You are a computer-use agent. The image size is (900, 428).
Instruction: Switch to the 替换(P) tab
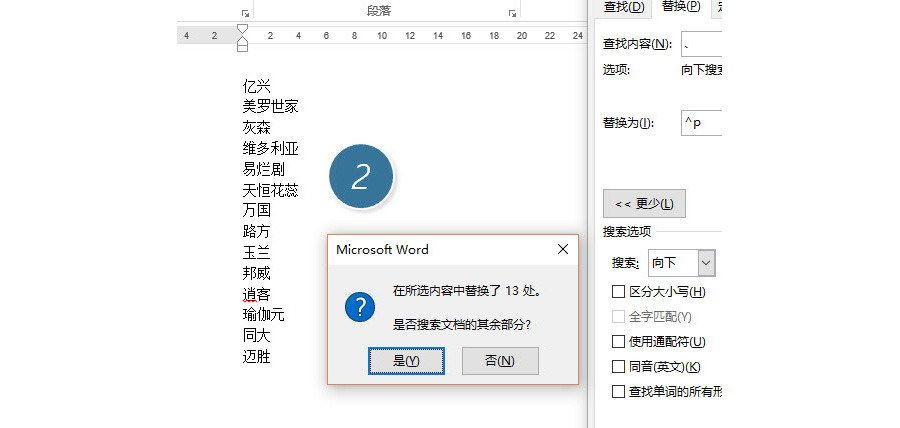[x=681, y=7]
